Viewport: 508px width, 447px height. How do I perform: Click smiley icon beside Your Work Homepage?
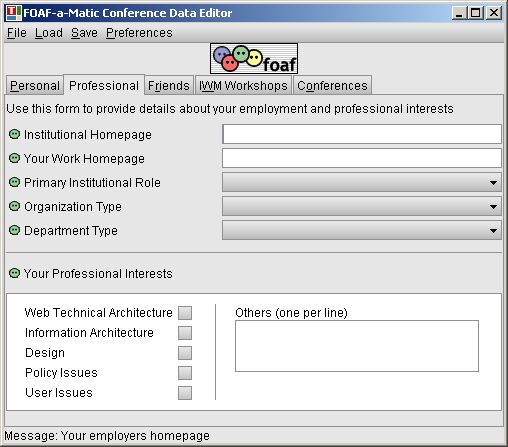point(14,158)
